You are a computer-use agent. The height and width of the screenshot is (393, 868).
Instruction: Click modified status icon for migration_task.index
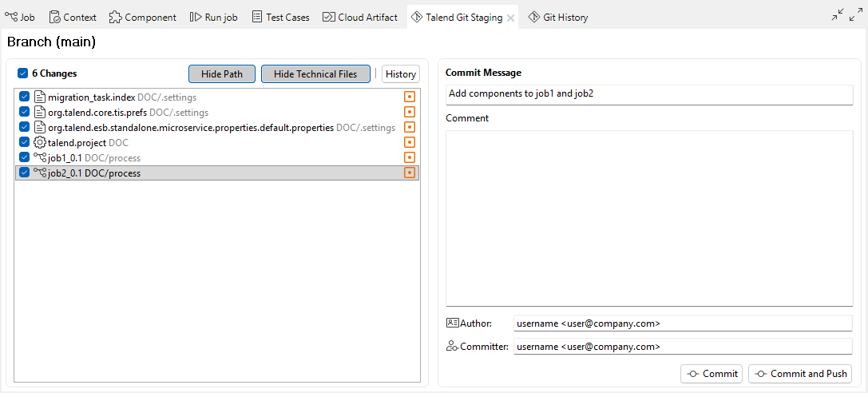coord(409,97)
